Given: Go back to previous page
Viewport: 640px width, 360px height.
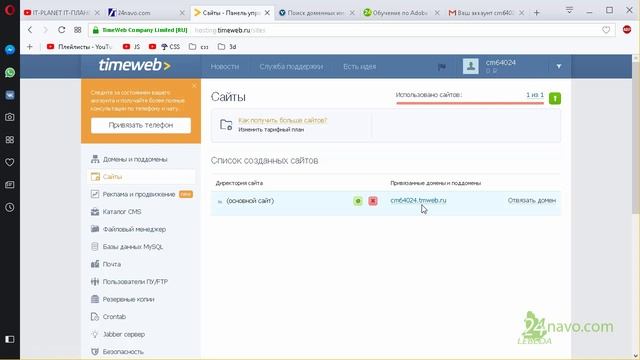Looking at the screenshot, I should click(x=30, y=30).
